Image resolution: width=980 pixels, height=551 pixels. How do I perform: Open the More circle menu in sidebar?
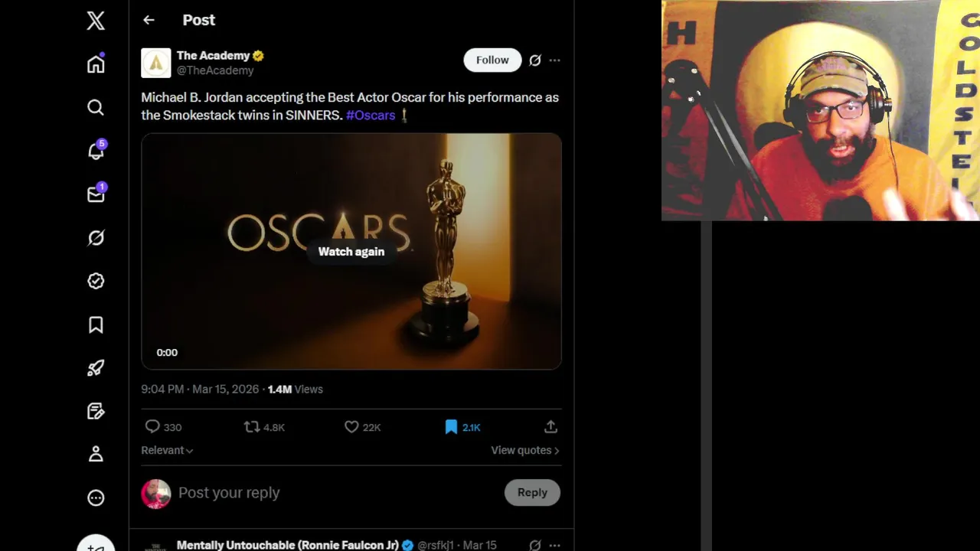96,498
